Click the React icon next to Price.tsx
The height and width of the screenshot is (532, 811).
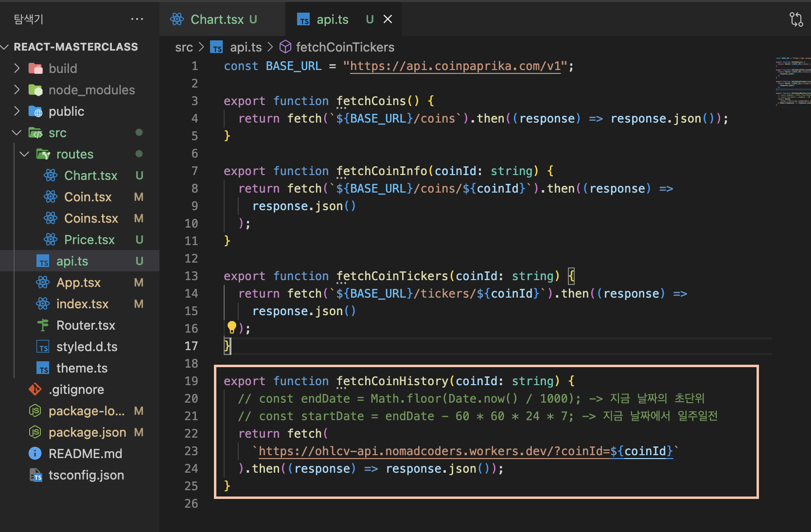pyautogui.click(x=51, y=240)
